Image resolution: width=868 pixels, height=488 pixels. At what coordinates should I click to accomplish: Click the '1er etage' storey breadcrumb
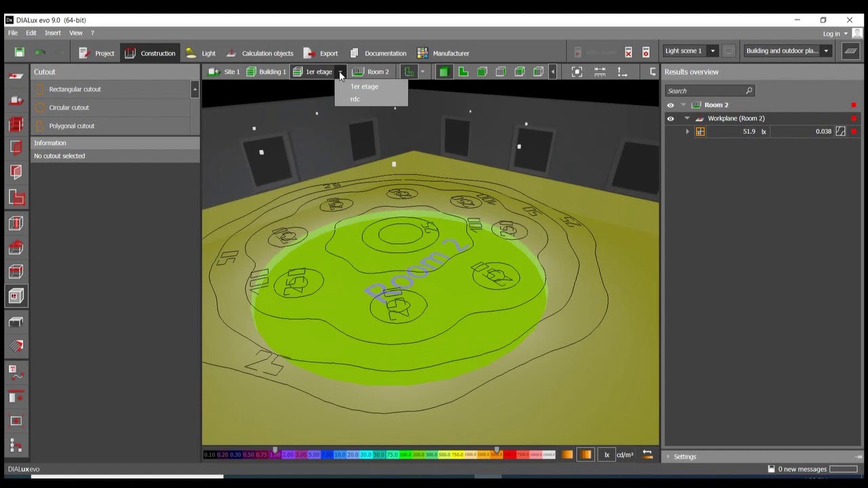[313, 71]
